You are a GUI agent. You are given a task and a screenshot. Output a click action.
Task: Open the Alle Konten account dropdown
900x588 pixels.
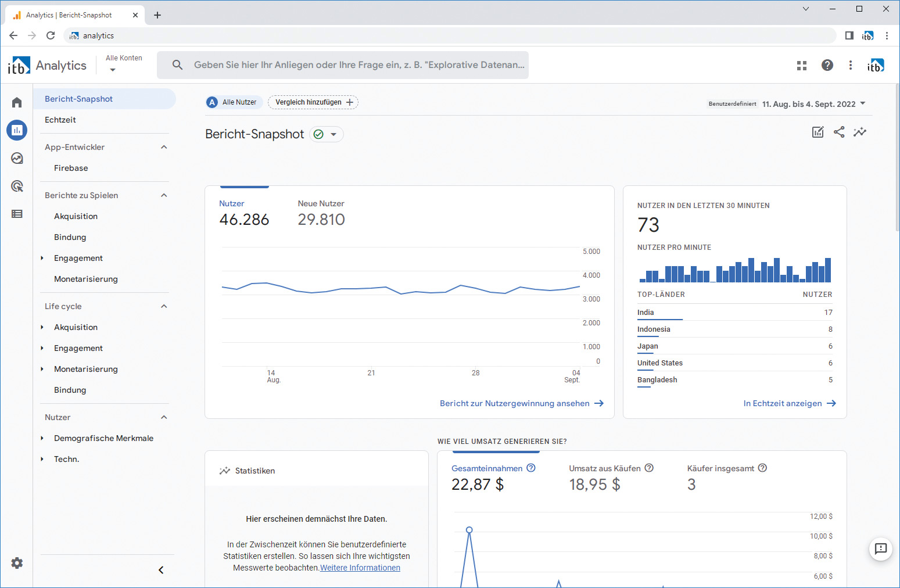click(x=124, y=63)
